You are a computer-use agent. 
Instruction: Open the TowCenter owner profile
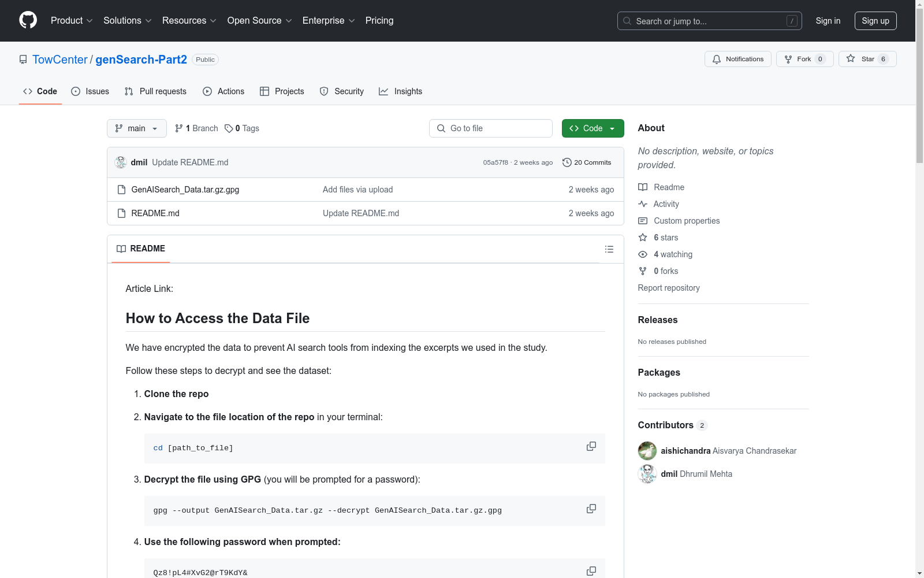(60, 60)
